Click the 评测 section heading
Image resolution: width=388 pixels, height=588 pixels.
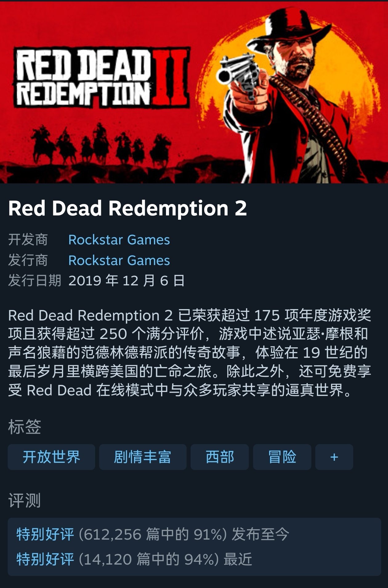pos(25,500)
